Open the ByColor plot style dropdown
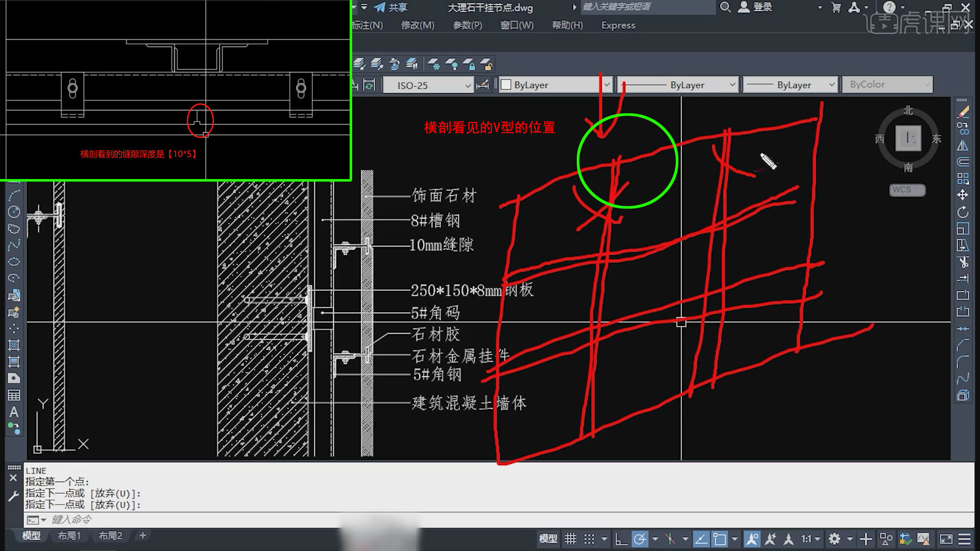 [x=888, y=85]
